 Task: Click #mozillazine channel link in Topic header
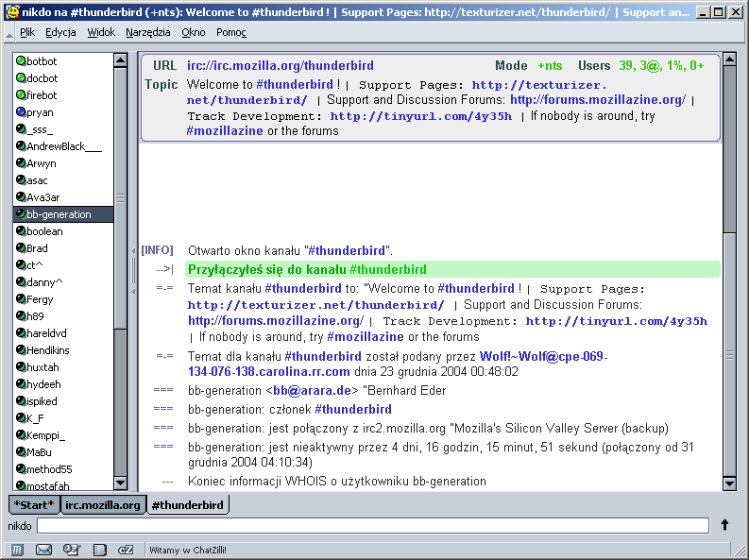[225, 131]
